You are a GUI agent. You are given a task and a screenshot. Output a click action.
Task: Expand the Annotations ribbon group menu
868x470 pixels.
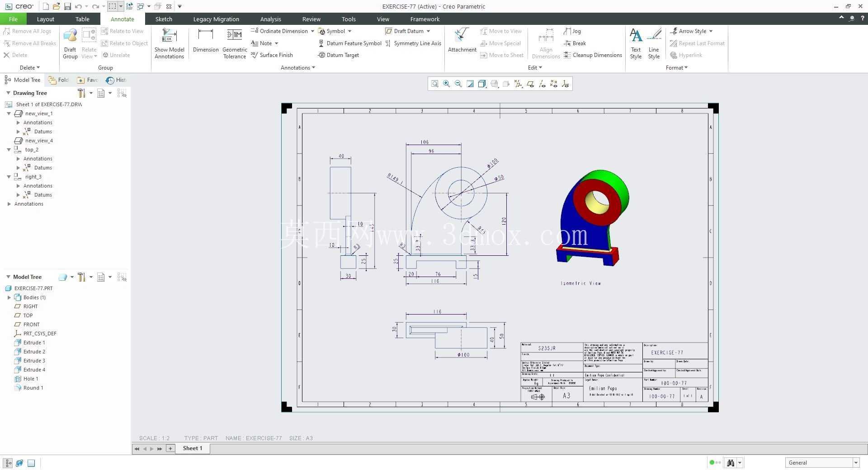(x=298, y=68)
